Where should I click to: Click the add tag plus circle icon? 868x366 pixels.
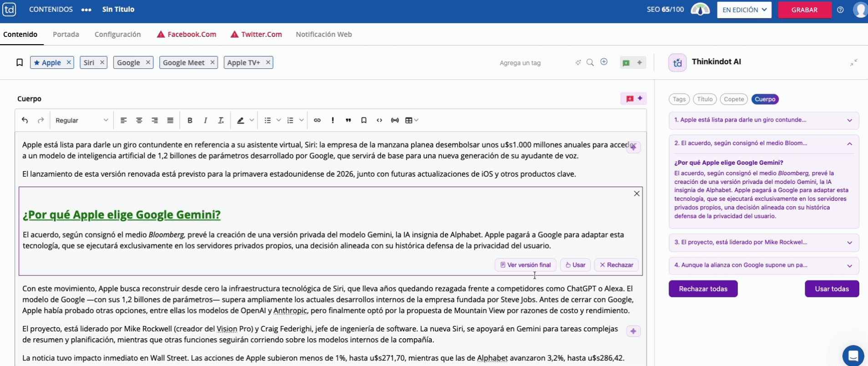click(604, 62)
